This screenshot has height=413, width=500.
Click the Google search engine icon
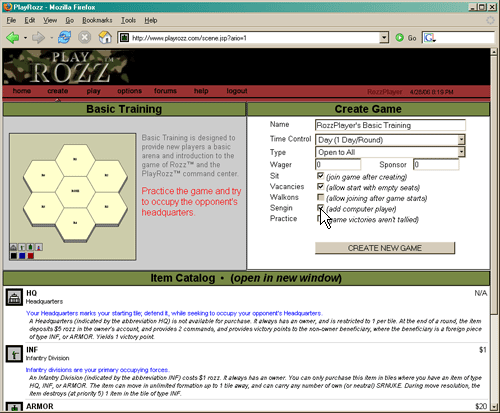429,38
